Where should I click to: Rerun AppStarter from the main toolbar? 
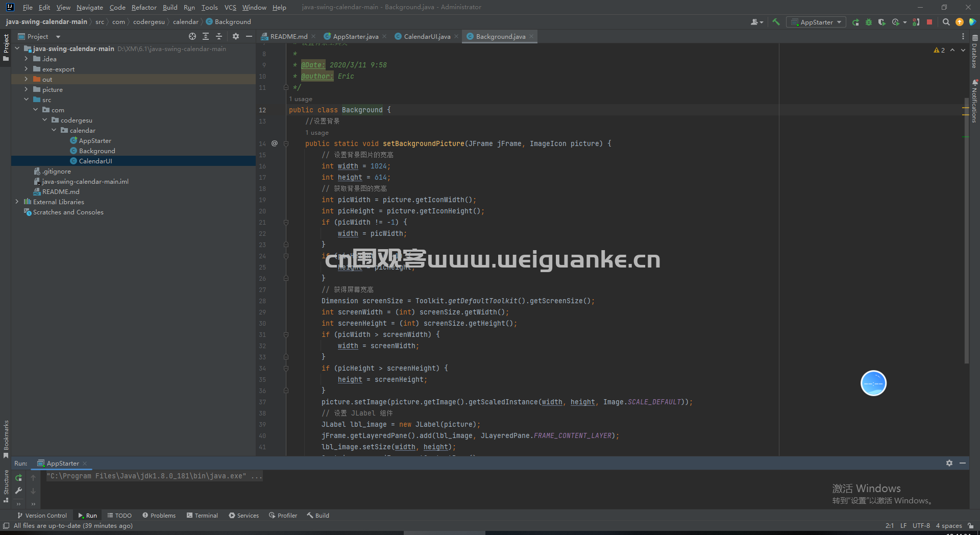click(x=855, y=22)
